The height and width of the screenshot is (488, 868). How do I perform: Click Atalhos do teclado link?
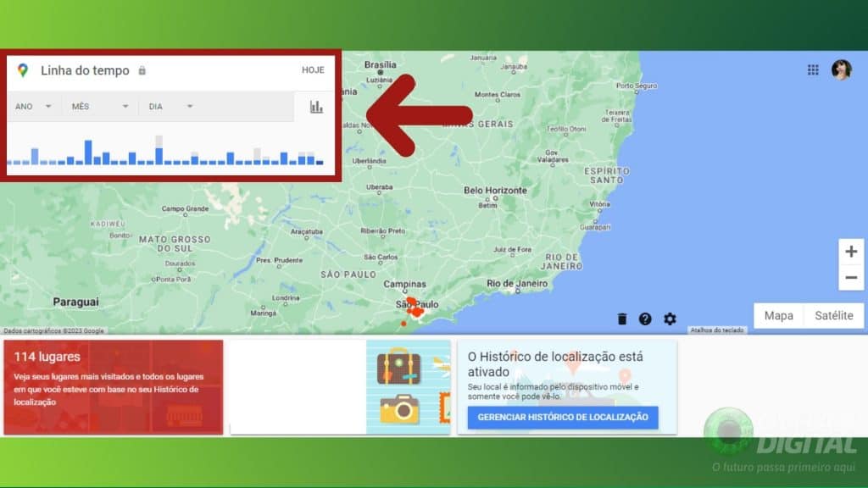(717, 330)
